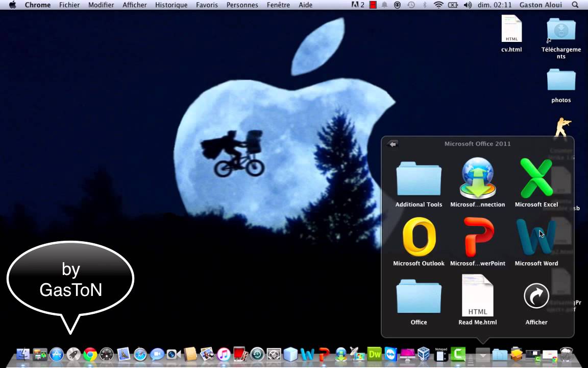Open the Chrome application menu
Screen dimensions: 588x368
click(37, 5)
